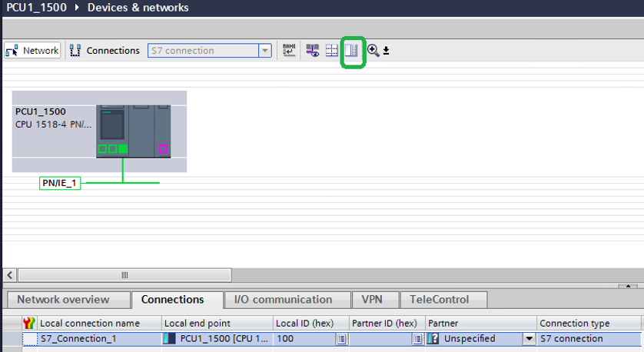Open the Unspecified partner dropdown arrow
Viewport: 644px width, 352px height.
point(529,339)
